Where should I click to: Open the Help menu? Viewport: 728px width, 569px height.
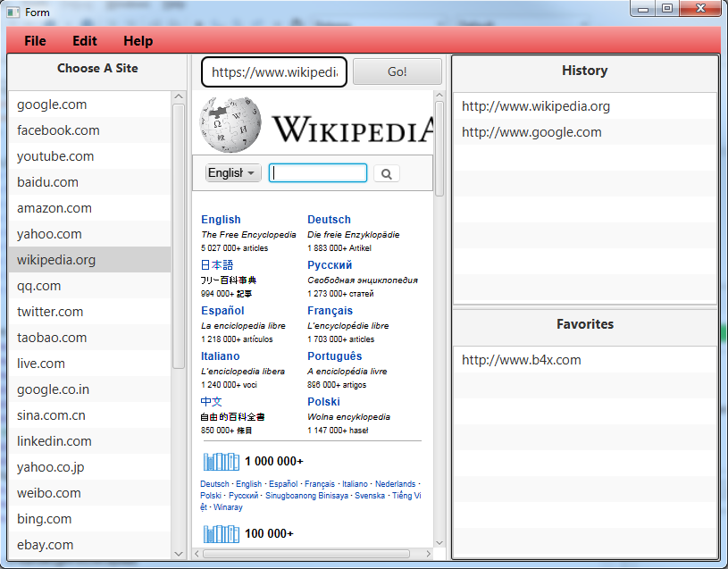138,41
